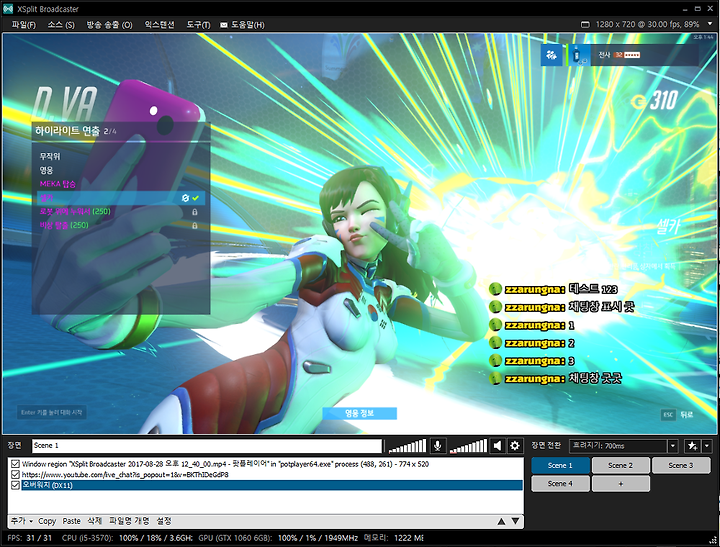Move selected source up with arrow
This screenshot has width=720, height=547.
point(501,521)
